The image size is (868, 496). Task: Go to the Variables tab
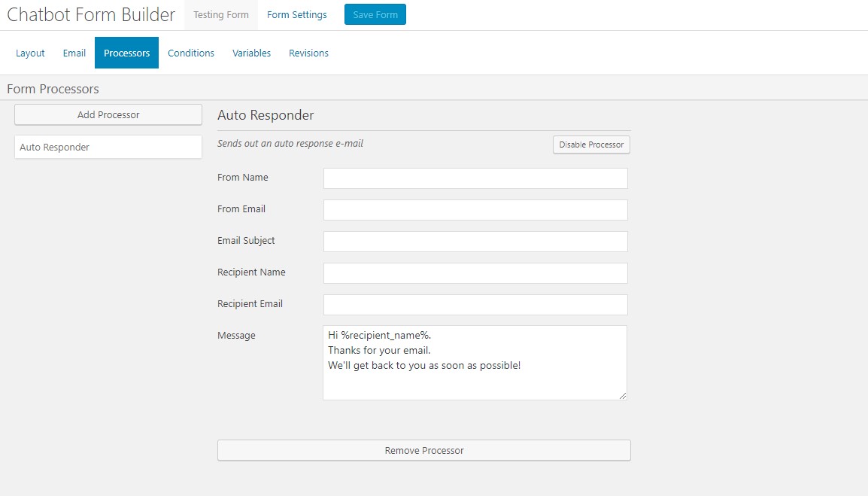(251, 53)
